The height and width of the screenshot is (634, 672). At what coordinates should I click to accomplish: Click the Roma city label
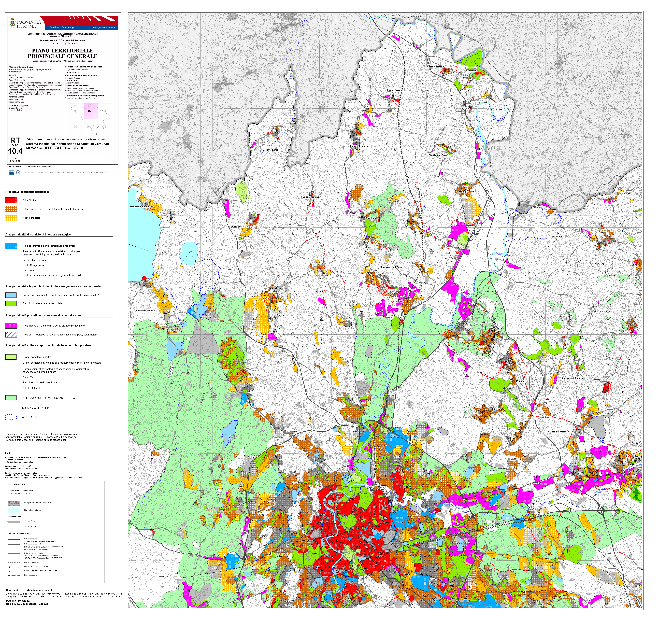pos(407,574)
